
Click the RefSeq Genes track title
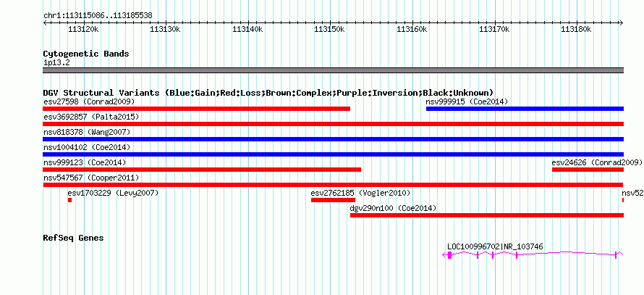tap(74, 238)
